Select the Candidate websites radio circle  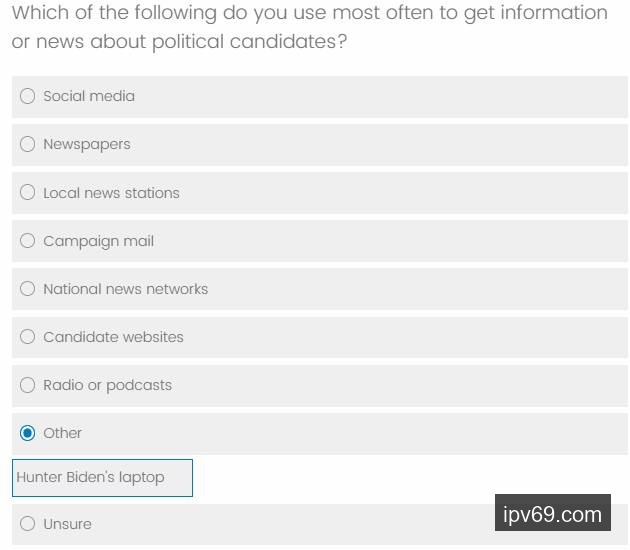(28, 337)
